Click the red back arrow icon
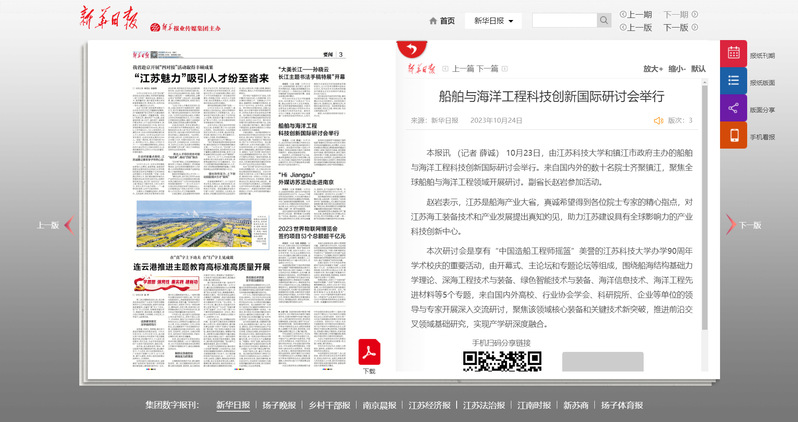Screen dimensions: 798x422 408,50
